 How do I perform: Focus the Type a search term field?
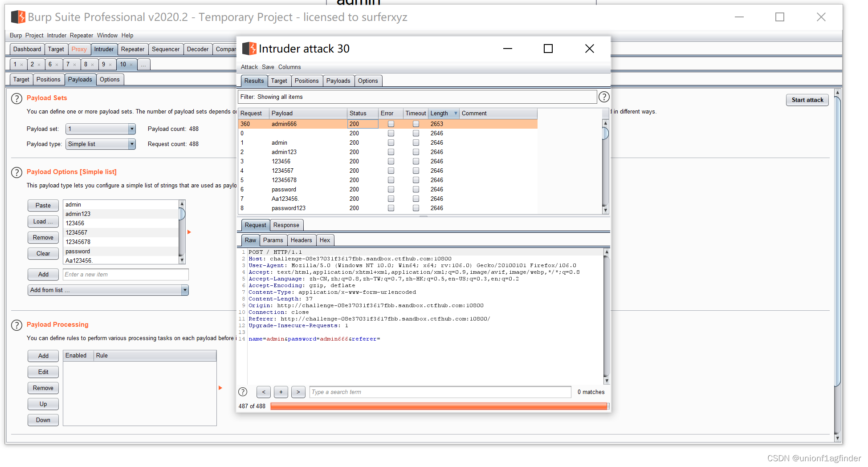tap(440, 392)
